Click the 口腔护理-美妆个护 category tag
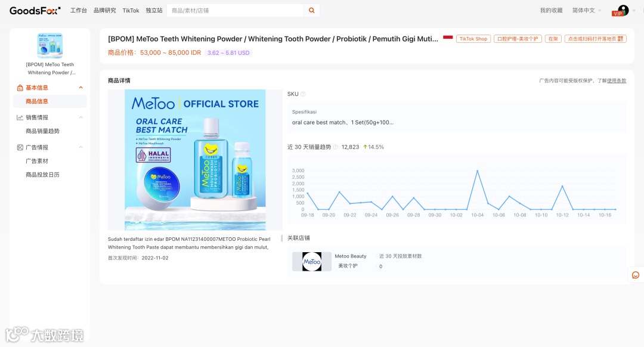Image resolution: width=644 pixels, height=347 pixels. point(518,39)
